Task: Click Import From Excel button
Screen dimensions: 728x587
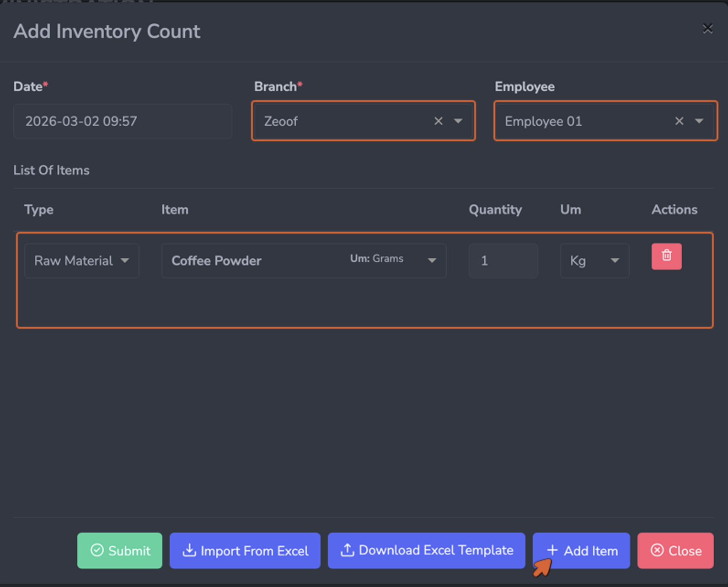Action: pyautogui.click(x=245, y=550)
